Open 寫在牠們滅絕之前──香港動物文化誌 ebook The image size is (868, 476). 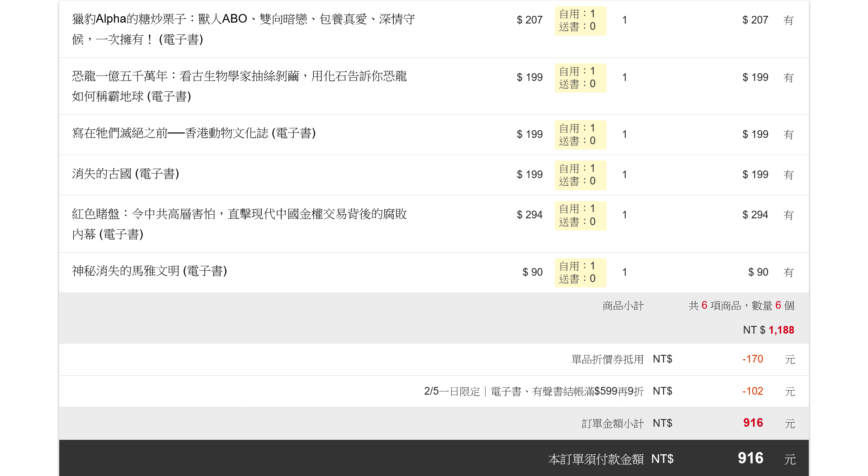tap(193, 133)
